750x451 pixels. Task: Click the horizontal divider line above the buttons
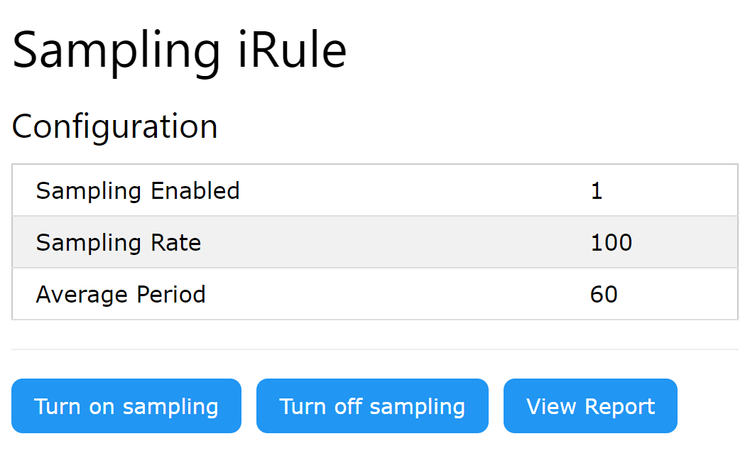(375, 350)
